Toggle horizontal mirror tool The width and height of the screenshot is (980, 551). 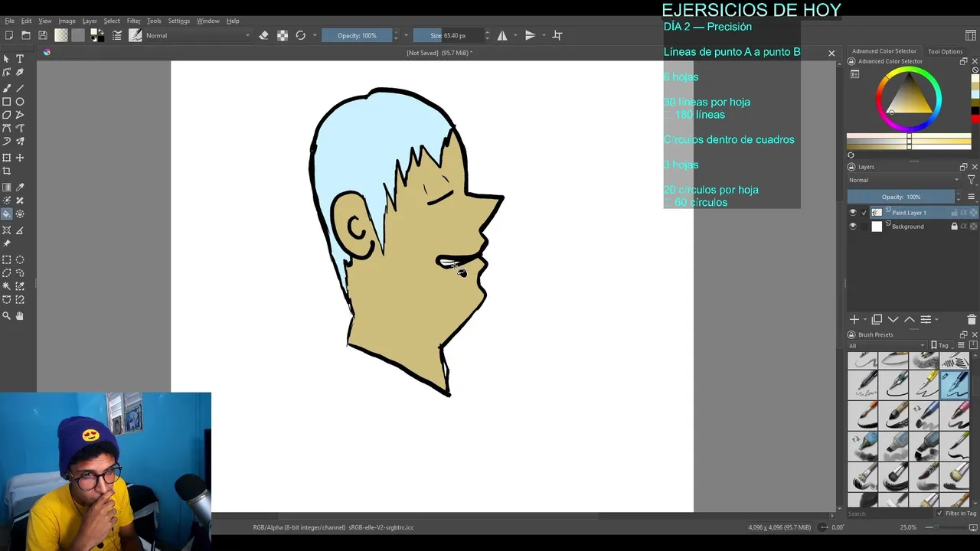[x=502, y=35]
